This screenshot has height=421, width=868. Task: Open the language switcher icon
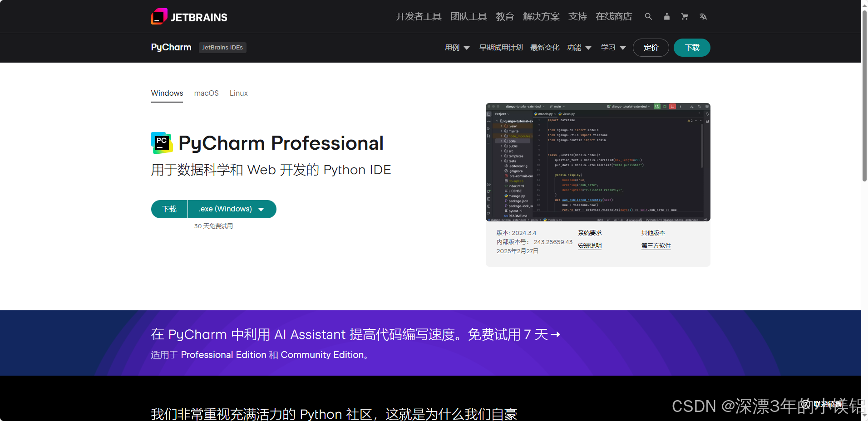pyautogui.click(x=703, y=16)
